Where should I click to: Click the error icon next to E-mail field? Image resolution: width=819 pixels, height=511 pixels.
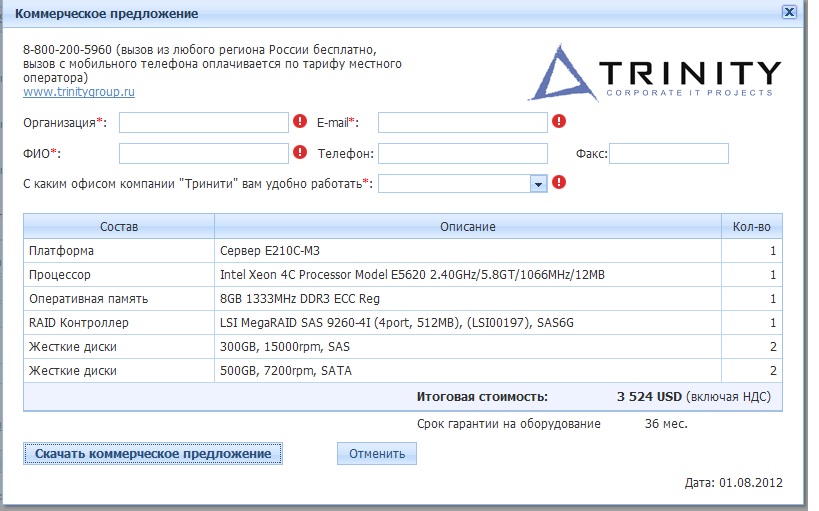pyautogui.click(x=559, y=122)
